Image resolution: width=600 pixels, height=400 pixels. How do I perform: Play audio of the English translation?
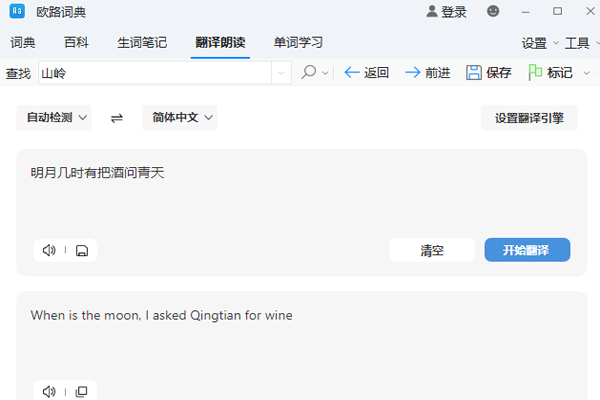49,391
